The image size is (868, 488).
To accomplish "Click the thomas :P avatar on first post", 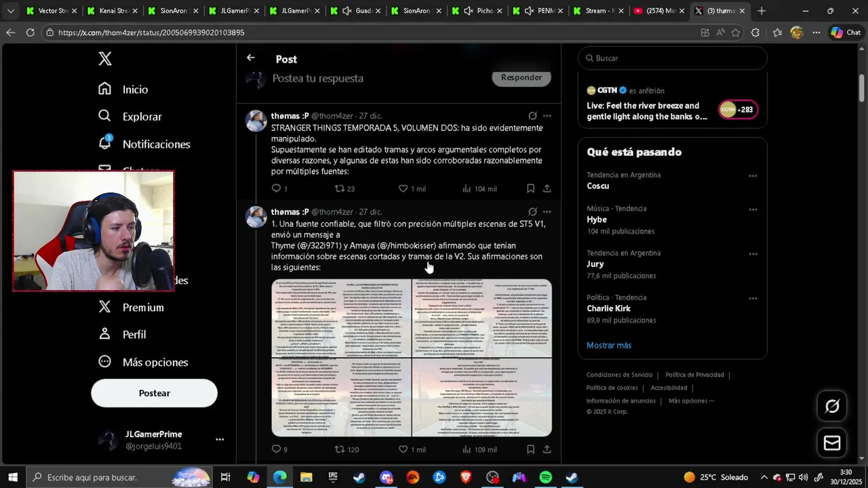I will click(x=256, y=121).
